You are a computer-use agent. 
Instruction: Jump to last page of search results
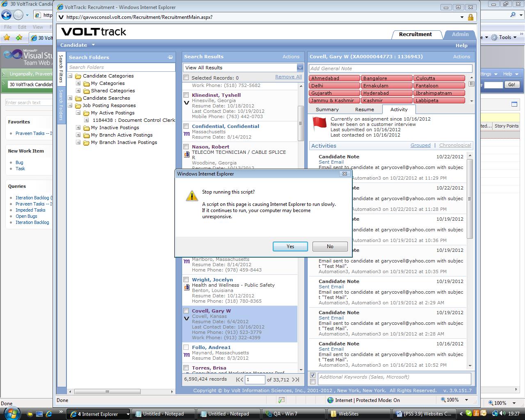295,380
